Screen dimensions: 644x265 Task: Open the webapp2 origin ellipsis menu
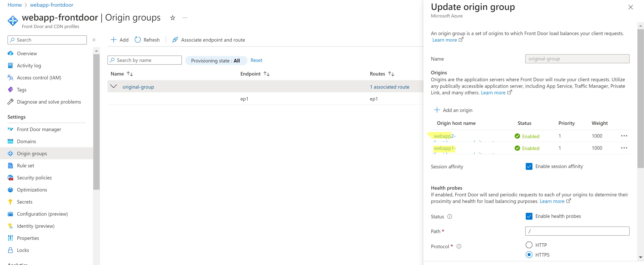[x=624, y=136]
